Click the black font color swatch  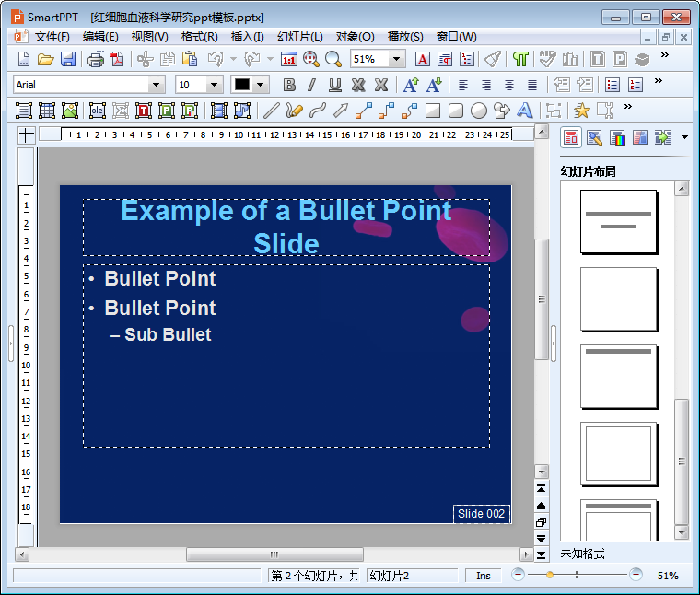point(242,85)
